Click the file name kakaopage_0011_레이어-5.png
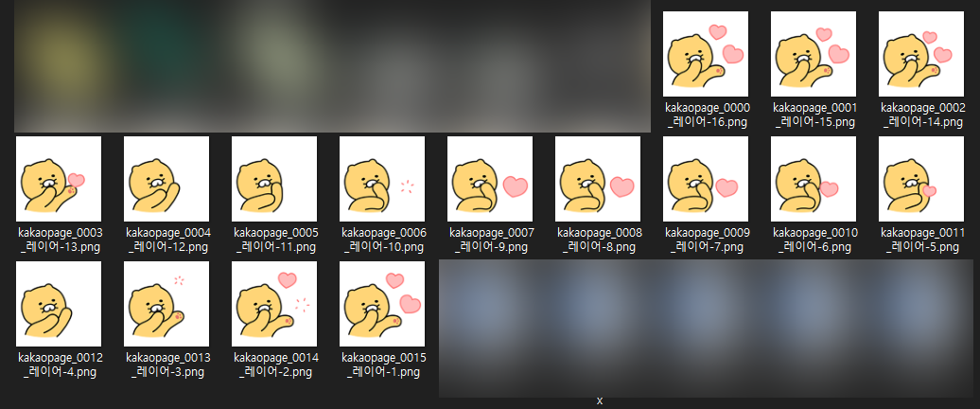980x409 pixels. pos(923,240)
